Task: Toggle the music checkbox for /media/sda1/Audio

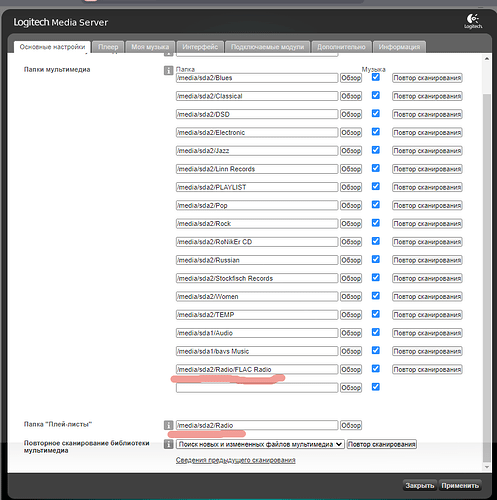Action: pos(376,332)
